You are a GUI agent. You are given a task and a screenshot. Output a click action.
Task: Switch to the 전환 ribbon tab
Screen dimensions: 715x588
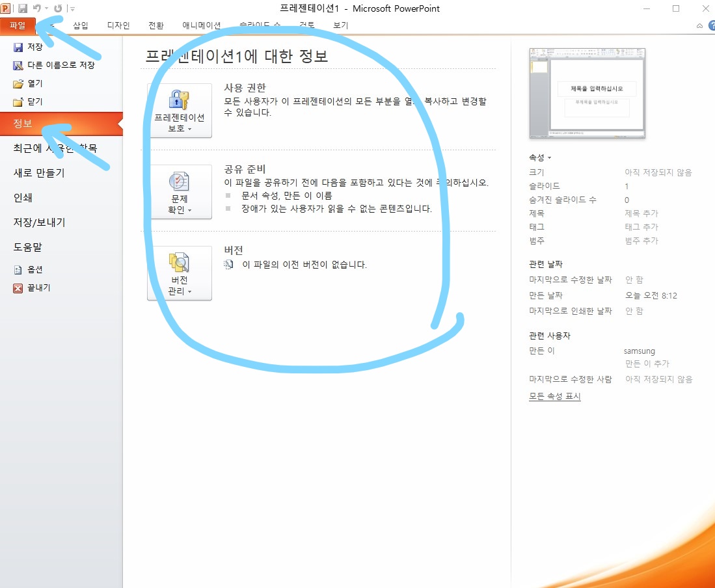(x=156, y=25)
